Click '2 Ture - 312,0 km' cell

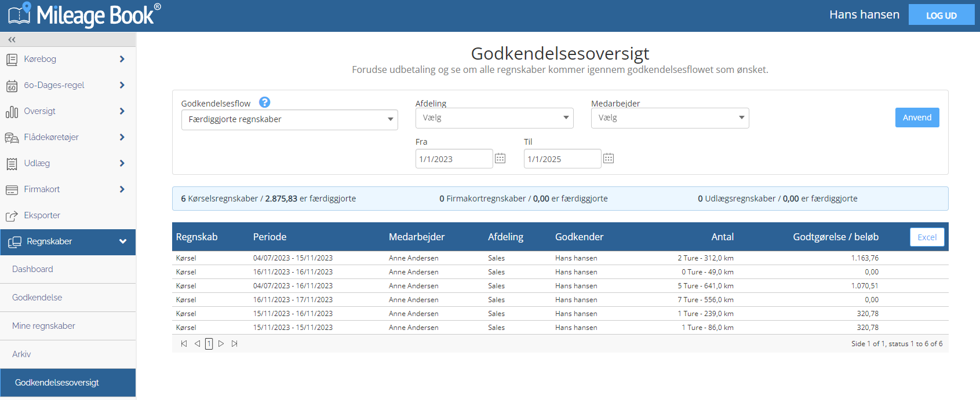[x=705, y=258]
